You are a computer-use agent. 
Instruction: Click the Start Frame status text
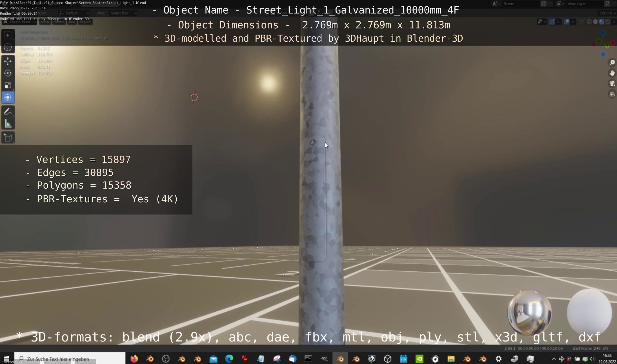[590, 348]
